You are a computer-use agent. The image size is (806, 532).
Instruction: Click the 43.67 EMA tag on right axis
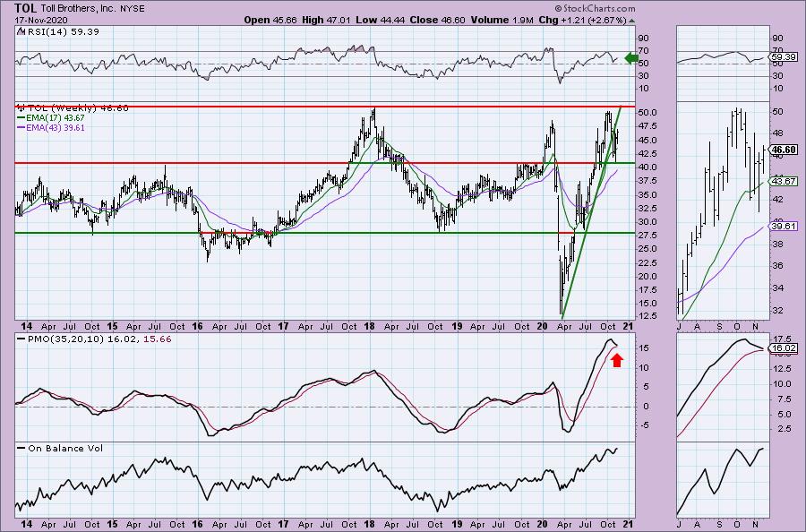[785, 181]
